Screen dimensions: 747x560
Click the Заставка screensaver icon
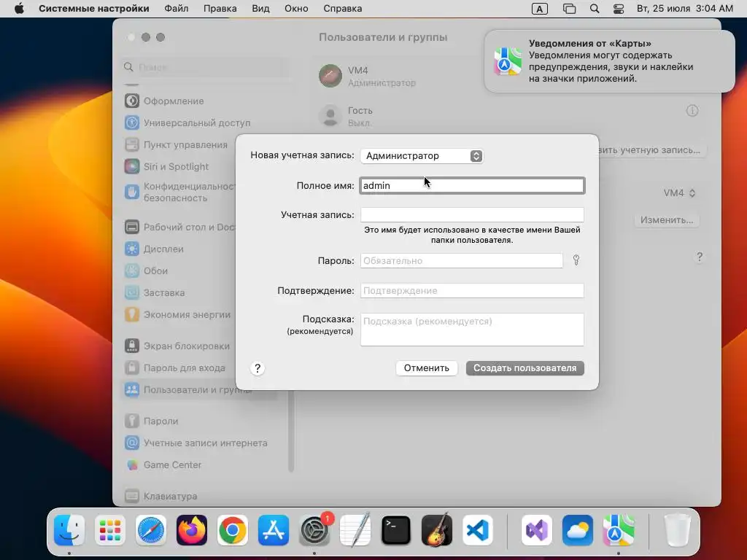(x=132, y=293)
